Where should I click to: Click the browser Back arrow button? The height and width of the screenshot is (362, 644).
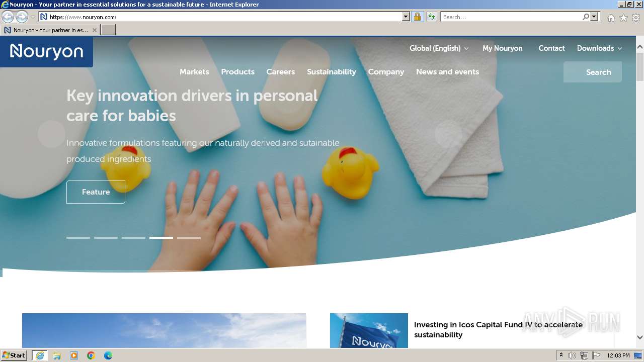[8, 17]
